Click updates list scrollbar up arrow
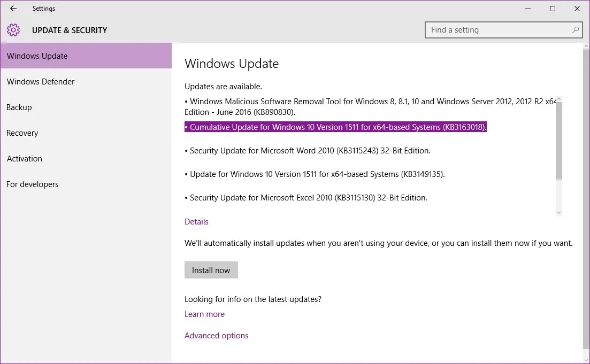Image resolution: width=590 pixels, height=364 pixels. click(x=559, y=99)
